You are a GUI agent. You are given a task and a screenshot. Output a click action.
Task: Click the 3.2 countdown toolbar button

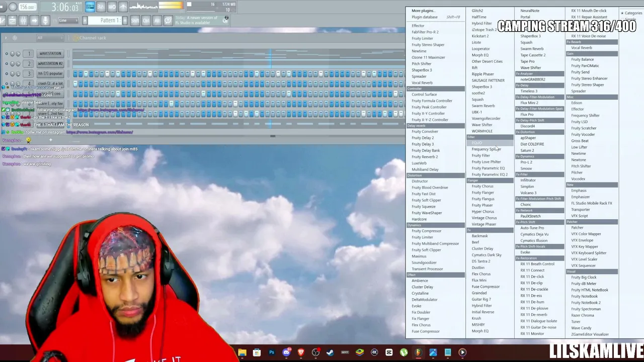pos(101,7)
